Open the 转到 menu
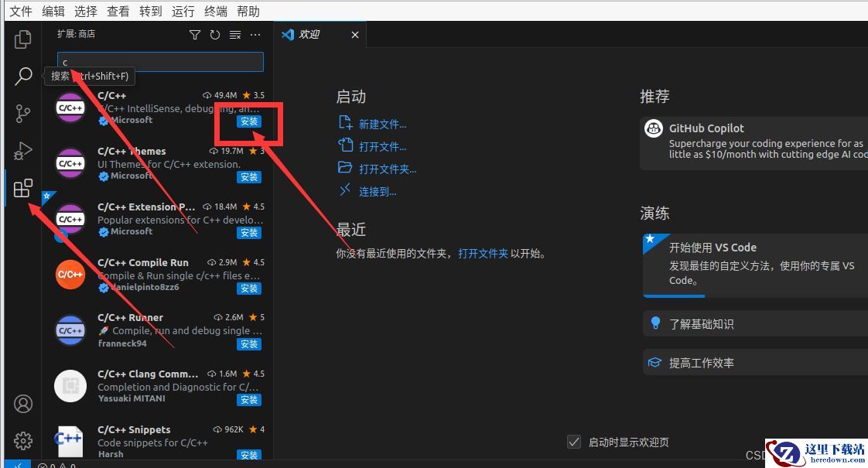This screenshot has height=468, width=868. 151,11
